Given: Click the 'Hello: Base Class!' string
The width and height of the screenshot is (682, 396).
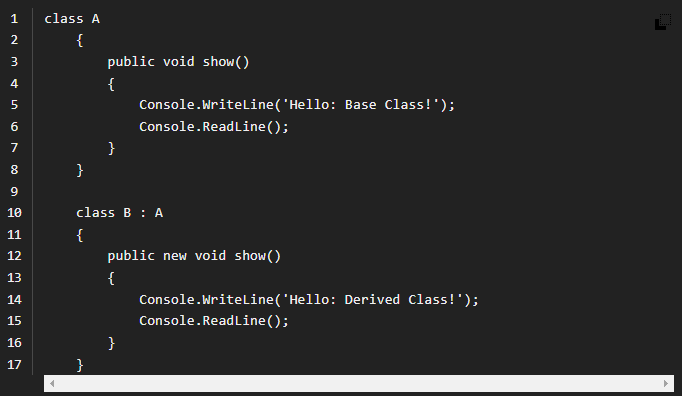Looking at the screenshot, I should [360, 105].
